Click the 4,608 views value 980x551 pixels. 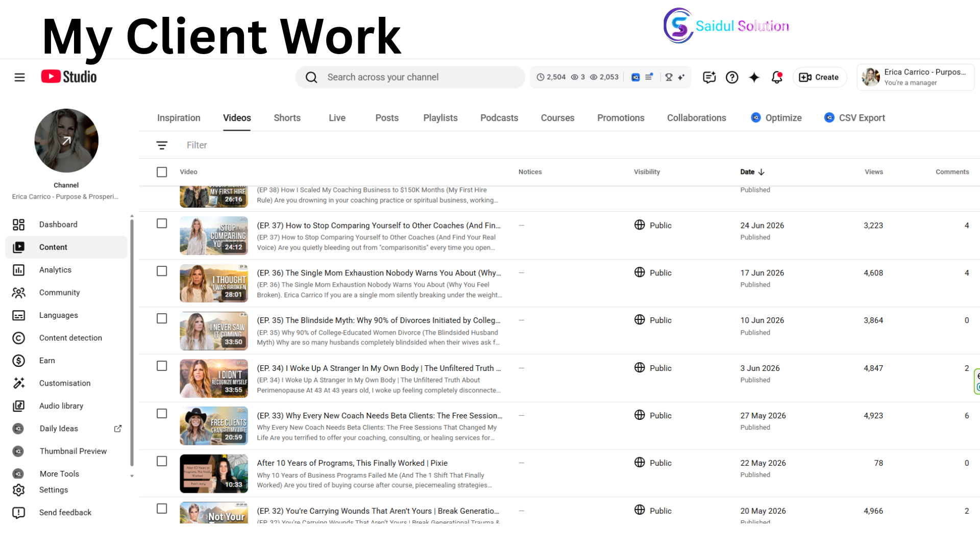873,273
